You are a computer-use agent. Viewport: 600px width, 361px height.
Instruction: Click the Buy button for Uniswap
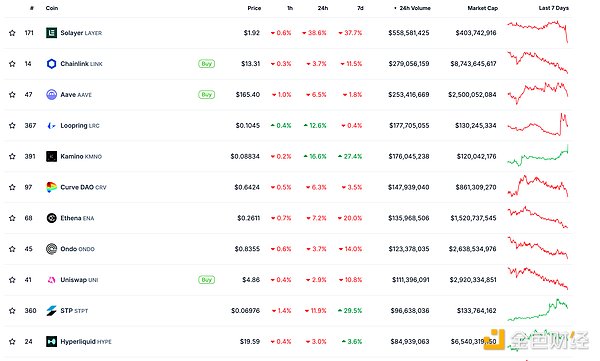pos(207,280)
